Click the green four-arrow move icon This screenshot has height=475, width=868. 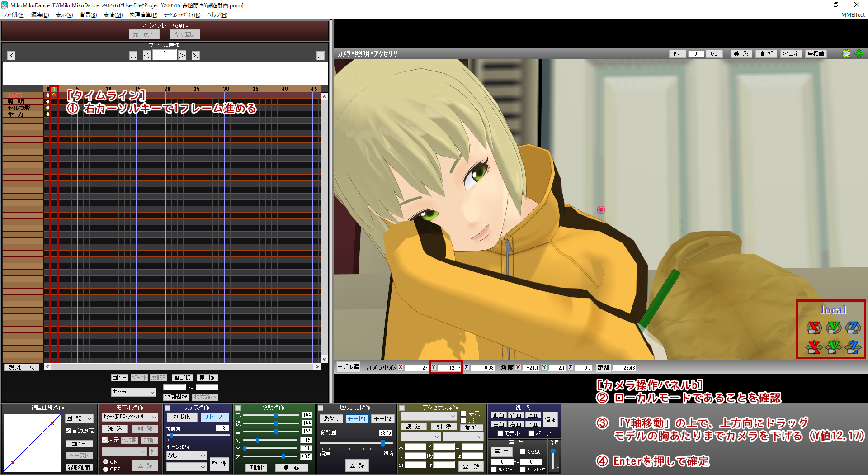pos(859,54)
